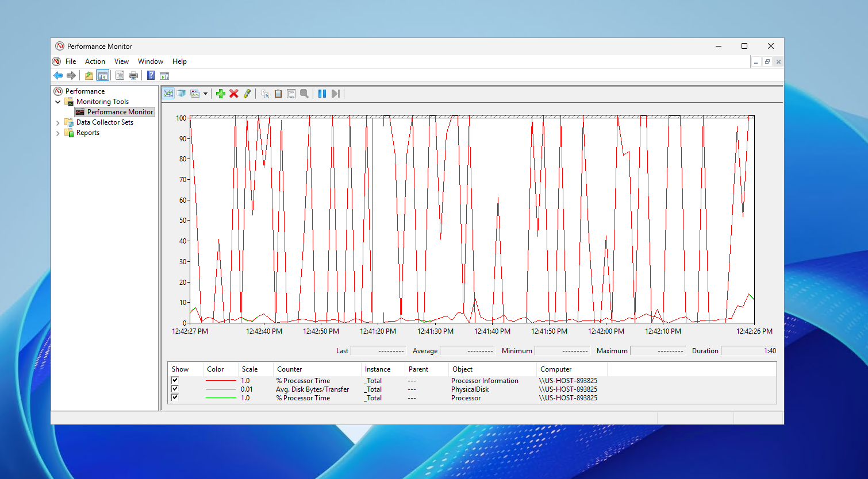Image resolution: width=868 pixels, height=479 pixels.
Task: Click the Print icon in the MMC toolbar
Action: (x=133, y=76)
